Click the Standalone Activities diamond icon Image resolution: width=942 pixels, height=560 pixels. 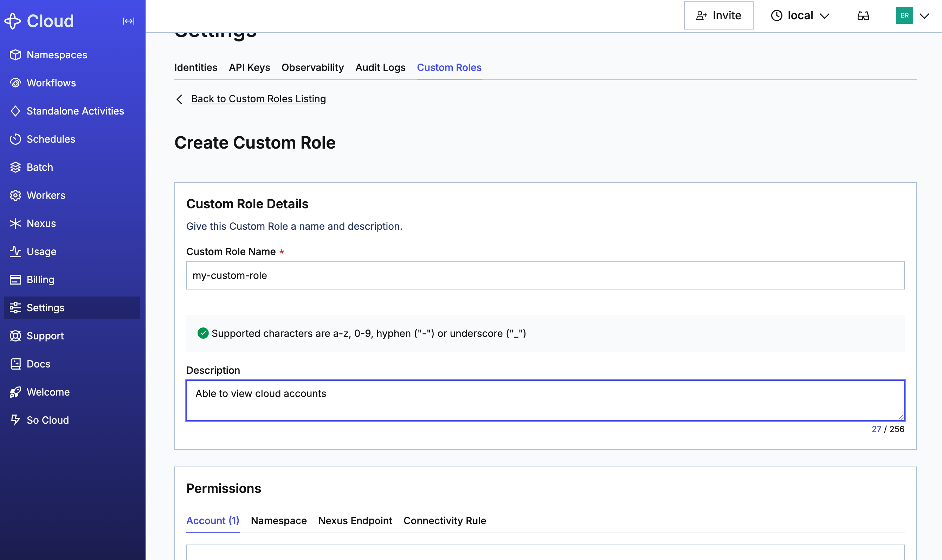(15, 111)
